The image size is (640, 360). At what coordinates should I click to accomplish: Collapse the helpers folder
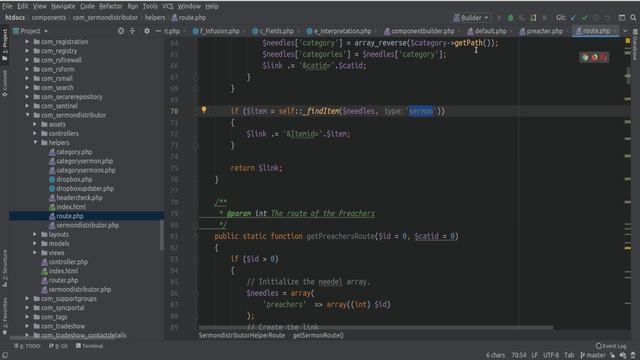point(36,142)
